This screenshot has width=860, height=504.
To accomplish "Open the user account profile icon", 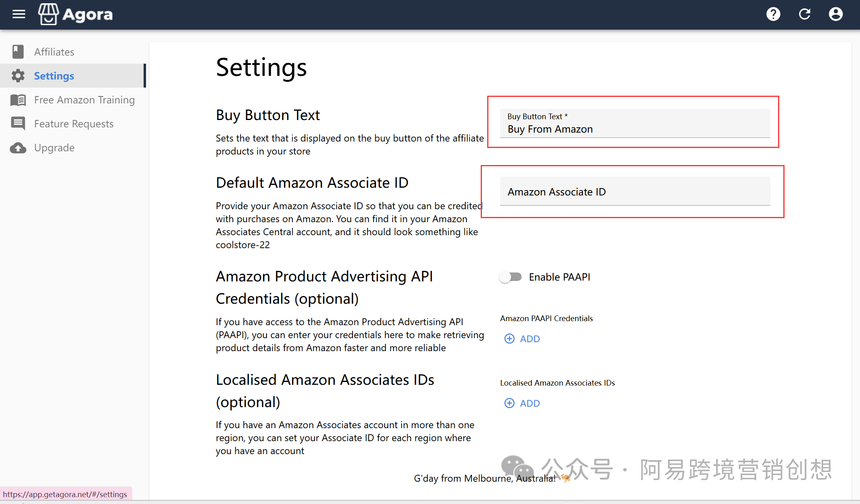I will click(836, 15).
